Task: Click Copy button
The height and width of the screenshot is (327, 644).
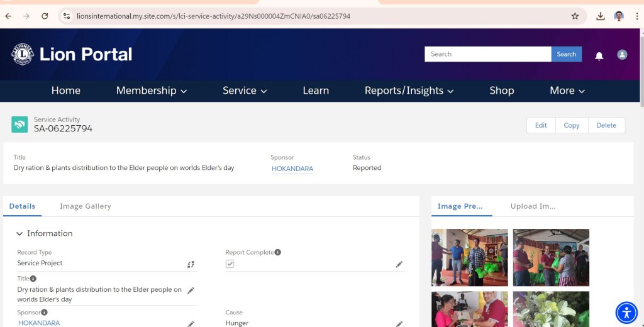Action: pyautogui.click(x=572, y=125)
